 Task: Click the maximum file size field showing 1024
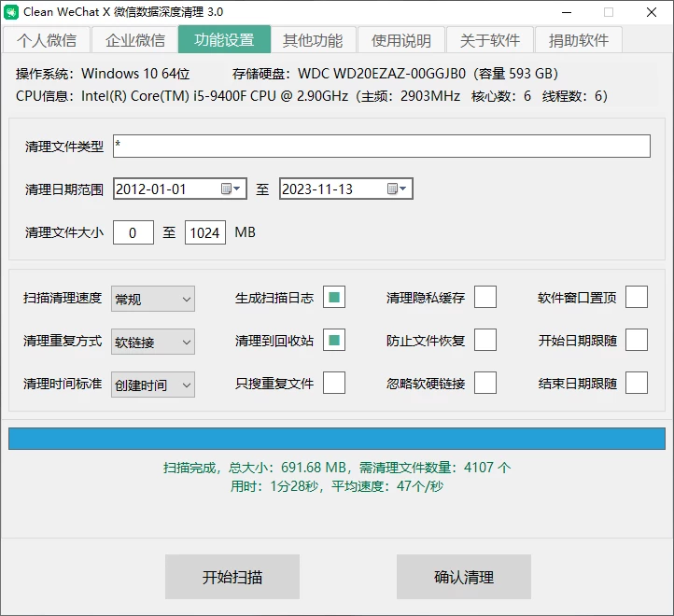(x=205, y=232)
